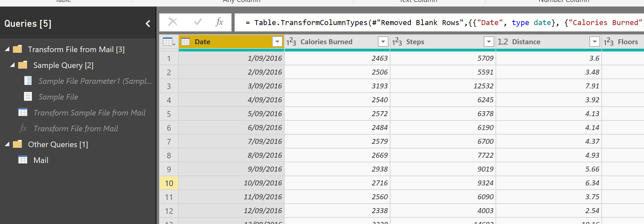Image resolution: width=644 pixels, height=224 pixels.
Task: Click the Distance value 3.6
Action: tap(549, 58)
